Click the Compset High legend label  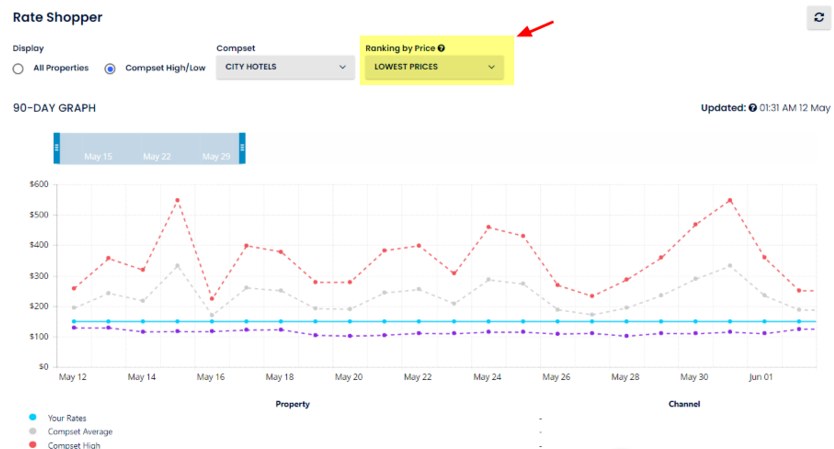pos(74,445)
